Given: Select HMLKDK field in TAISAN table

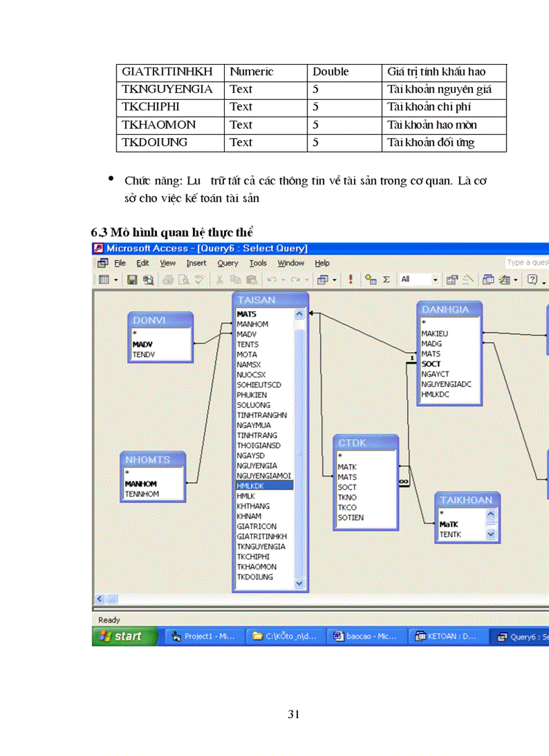Looking at the screenshot, I should click(x=264, y=485).
